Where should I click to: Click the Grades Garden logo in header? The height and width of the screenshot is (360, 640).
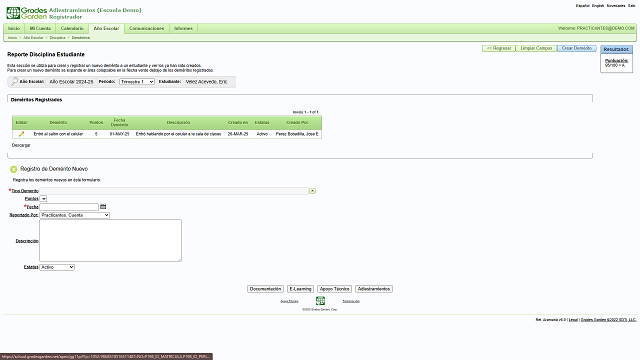[27, 13]
